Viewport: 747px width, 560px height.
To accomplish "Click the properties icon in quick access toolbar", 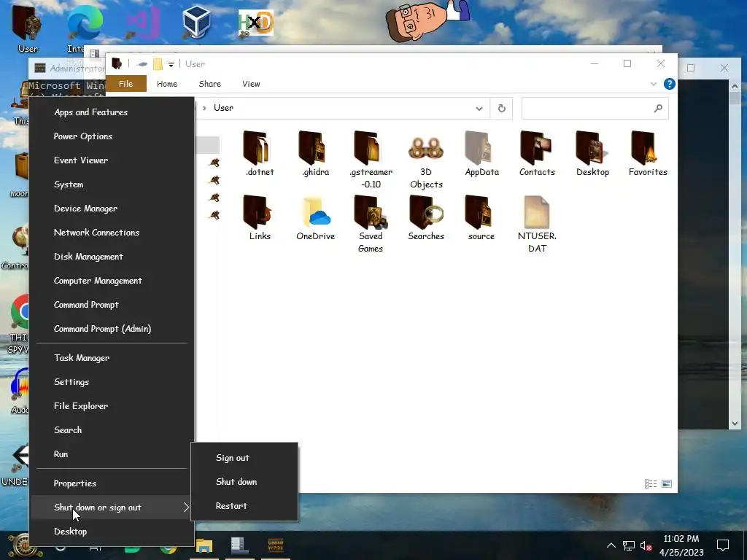I will 142,64.
